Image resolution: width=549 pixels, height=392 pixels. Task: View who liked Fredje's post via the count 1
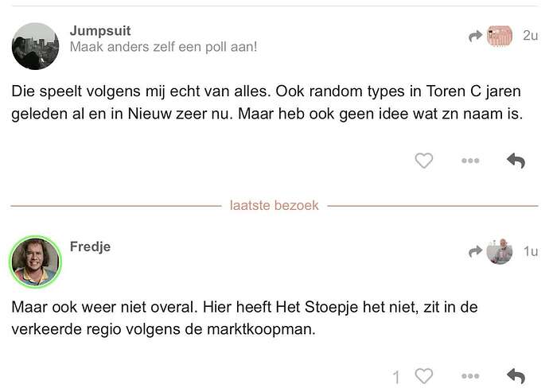(396, 378)
